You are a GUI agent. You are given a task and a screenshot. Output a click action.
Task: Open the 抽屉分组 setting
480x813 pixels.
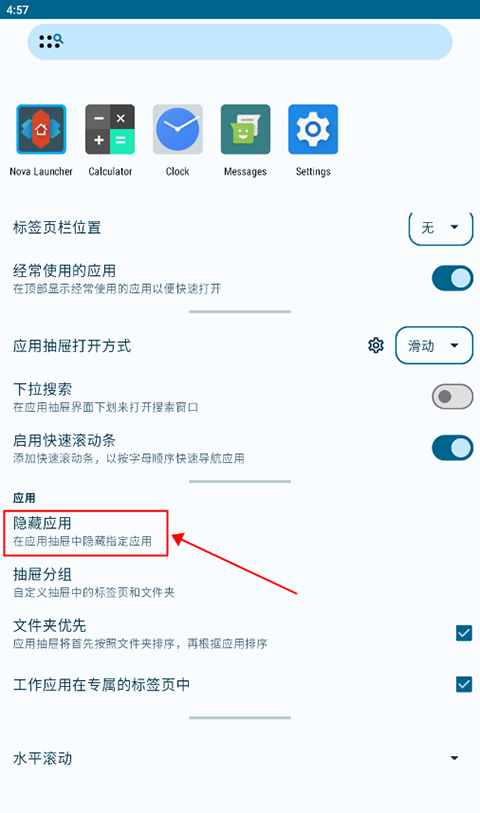point(240,583)
